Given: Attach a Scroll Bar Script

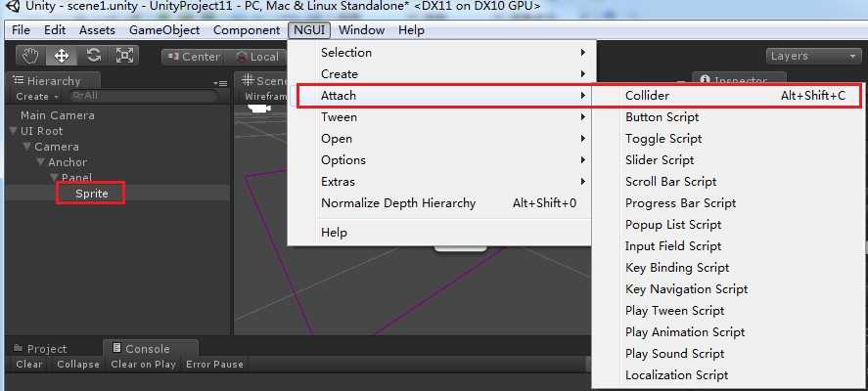Looking at the screenshot, I should click(x=728, y=182).
